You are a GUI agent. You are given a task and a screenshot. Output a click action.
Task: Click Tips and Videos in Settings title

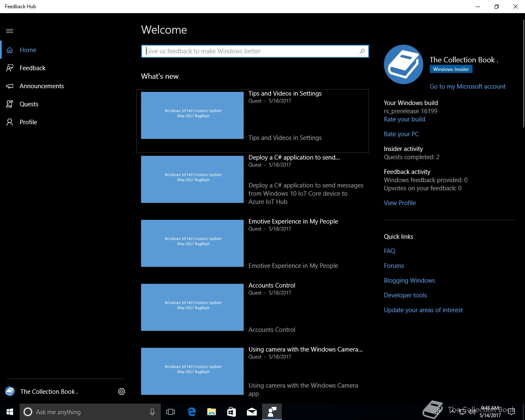point(285,94)
